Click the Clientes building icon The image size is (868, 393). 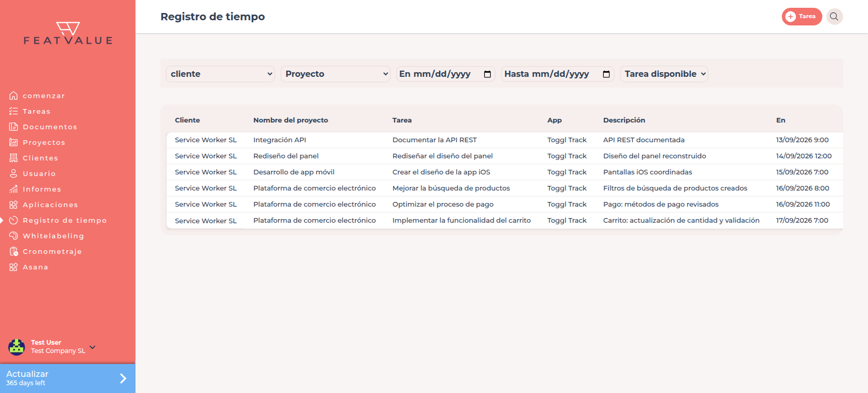[x=13, y=158]
